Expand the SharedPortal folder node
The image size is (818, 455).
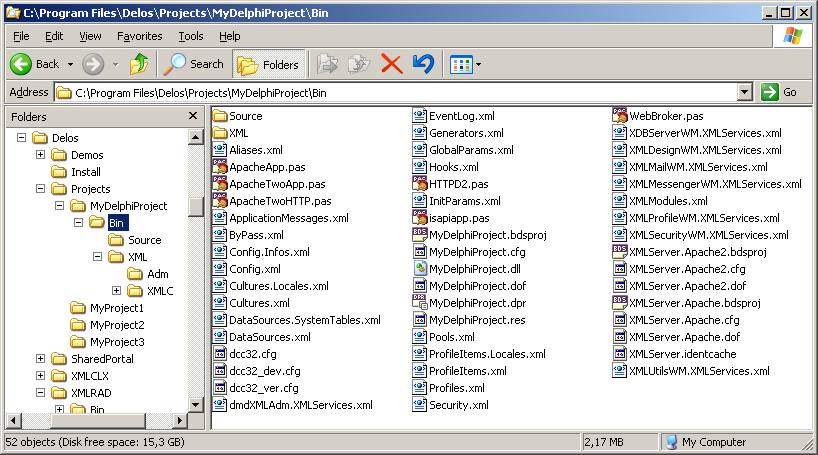41,359
